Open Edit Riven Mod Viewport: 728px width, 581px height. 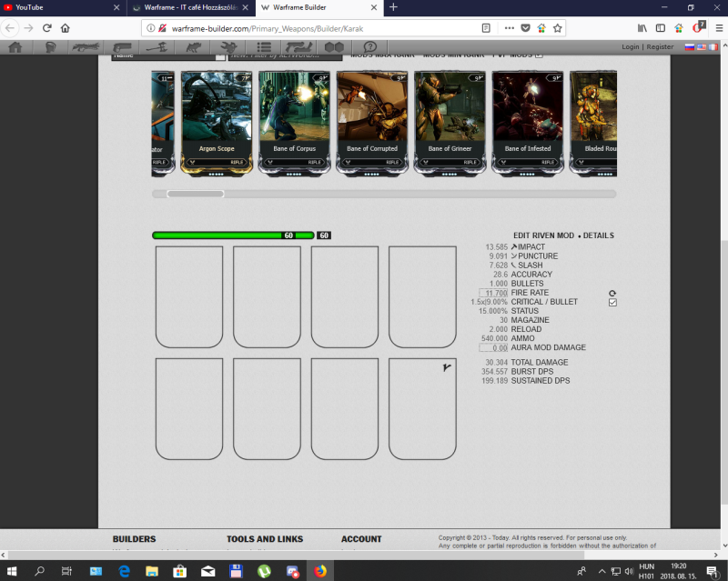click(x=543, y=235)
